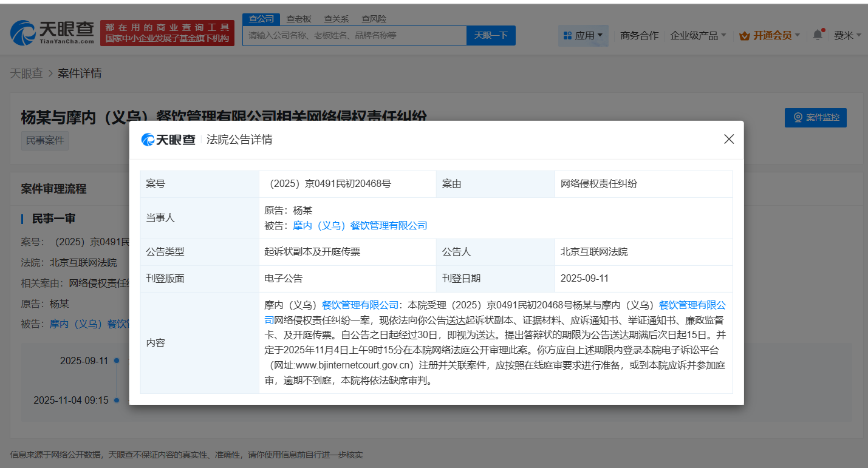Open the 被告 company link in 当事人 row
The image size is (868, 468).
tap(360, 225)
